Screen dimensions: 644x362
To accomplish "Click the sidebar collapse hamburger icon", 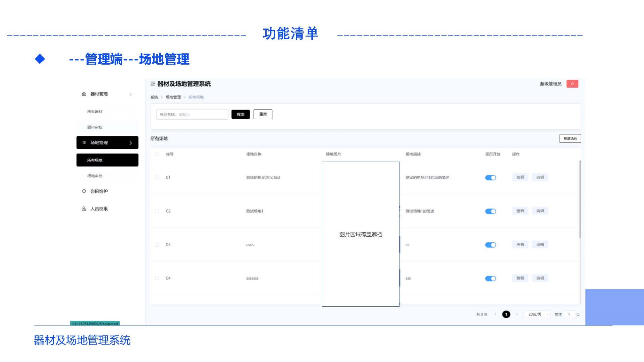I will pos(153,84).
